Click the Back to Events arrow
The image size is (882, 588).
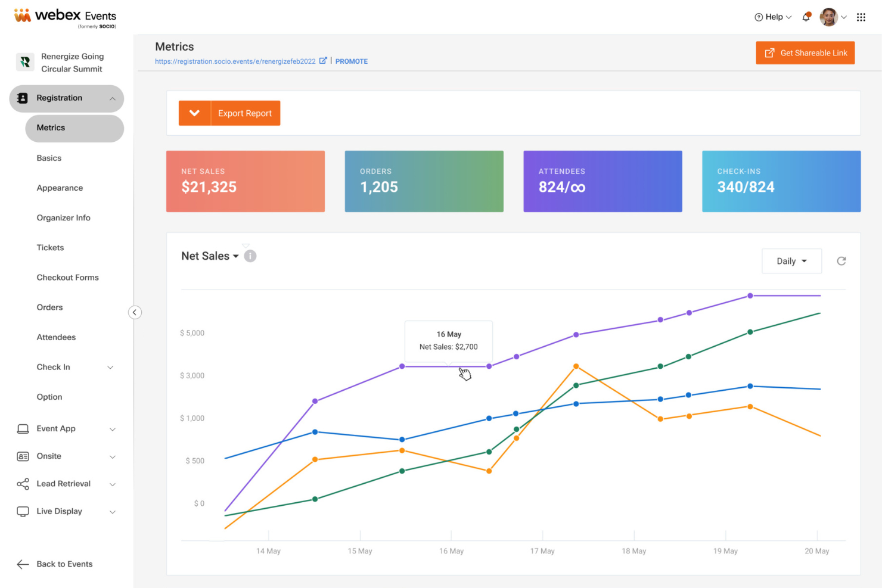(x=23, y=564)
